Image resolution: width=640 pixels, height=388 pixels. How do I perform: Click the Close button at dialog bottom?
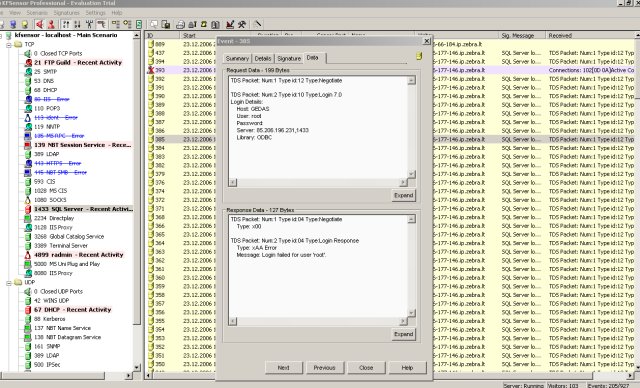[x=366, y=368]
